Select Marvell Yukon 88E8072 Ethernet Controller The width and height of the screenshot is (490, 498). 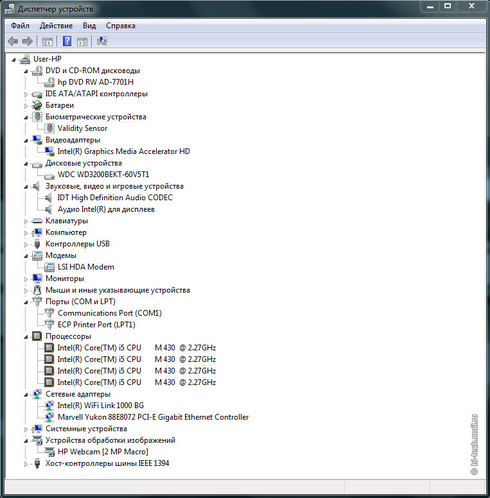pos(153,417)
